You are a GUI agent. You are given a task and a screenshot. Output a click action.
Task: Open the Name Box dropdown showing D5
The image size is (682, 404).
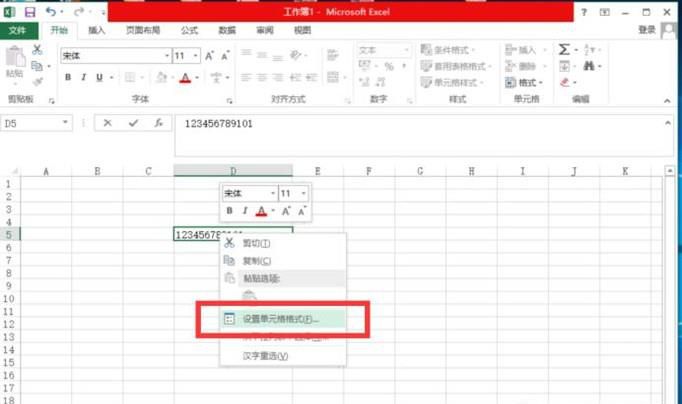[66, 123]
